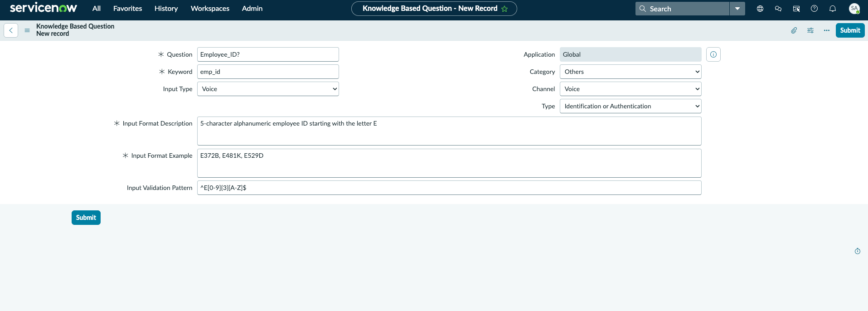868x311 pixels.
Task: Click the Application info icon
Action: [713, 54]
